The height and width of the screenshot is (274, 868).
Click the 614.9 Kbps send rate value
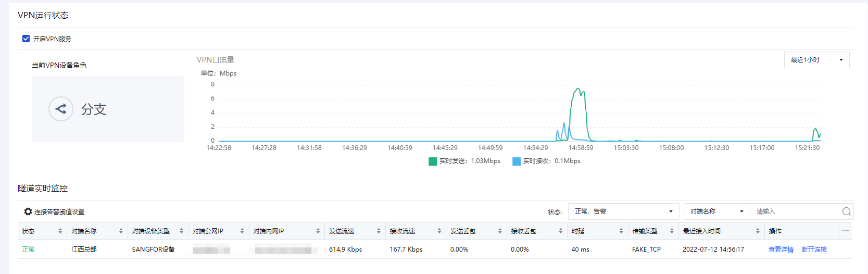[x=345, y=250]
